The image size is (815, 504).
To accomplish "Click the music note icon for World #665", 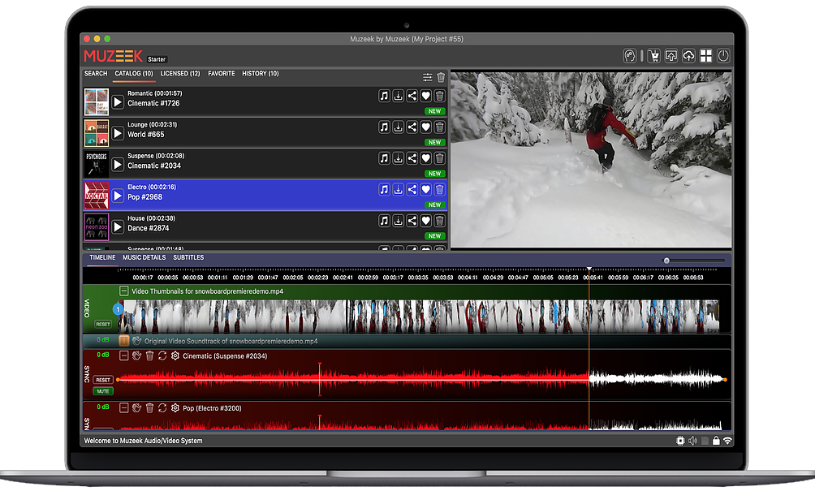I will pyautogui.click(x=384, y=127).
